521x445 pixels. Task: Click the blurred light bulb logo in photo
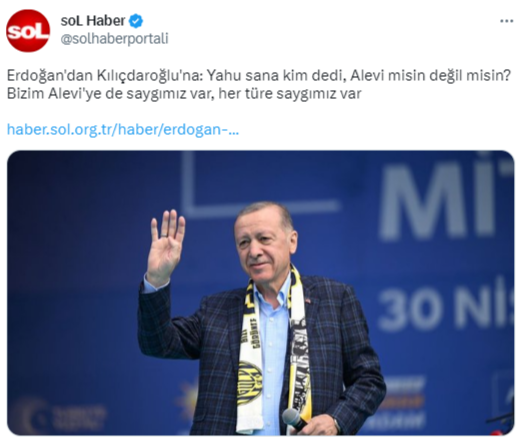(x=187, y=400)
